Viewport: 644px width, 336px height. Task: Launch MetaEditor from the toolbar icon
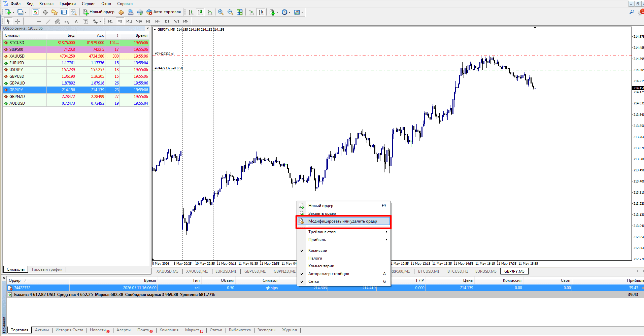[x=121, y=12]
